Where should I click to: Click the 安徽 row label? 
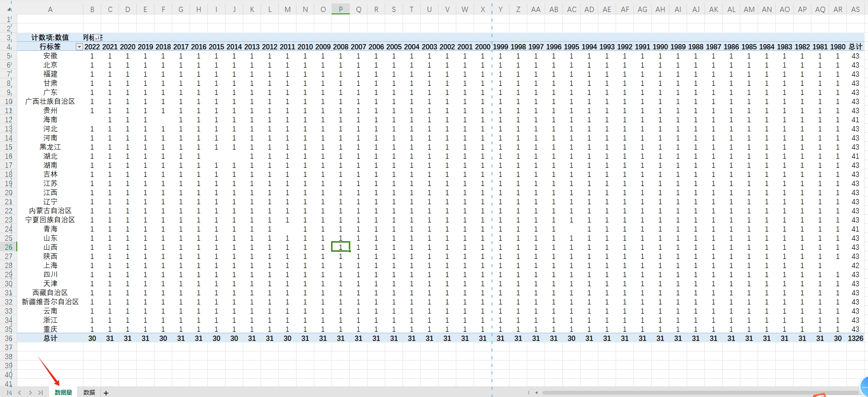coord(50,56)
